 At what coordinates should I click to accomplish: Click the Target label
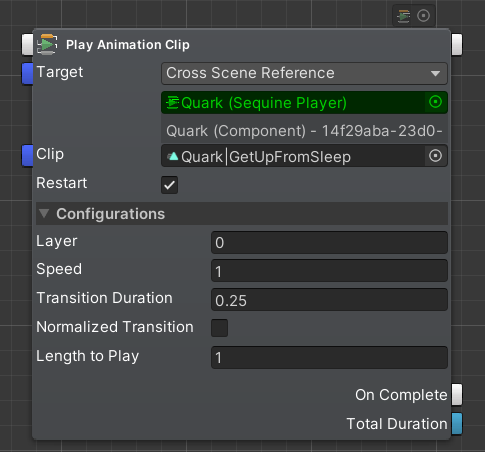(x=60, y=72)
